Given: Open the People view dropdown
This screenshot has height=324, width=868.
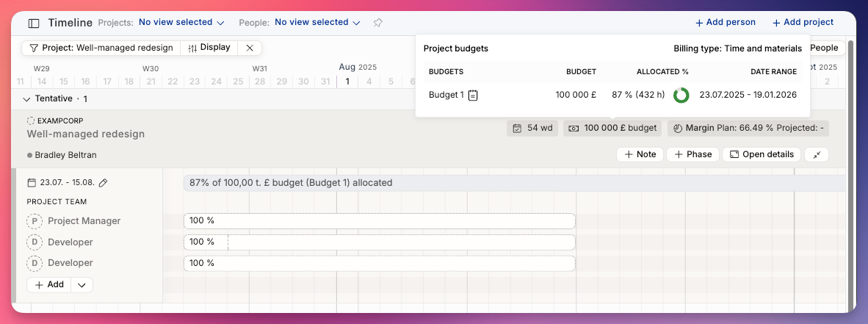Looking at the screenshot, I should pyautogui.click(x=317, y=23).
